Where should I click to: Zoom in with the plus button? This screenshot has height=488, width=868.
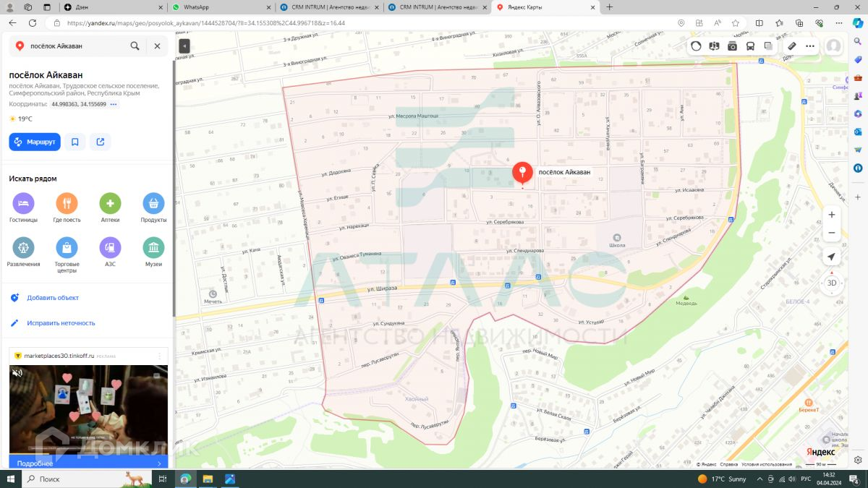(832, 215)
